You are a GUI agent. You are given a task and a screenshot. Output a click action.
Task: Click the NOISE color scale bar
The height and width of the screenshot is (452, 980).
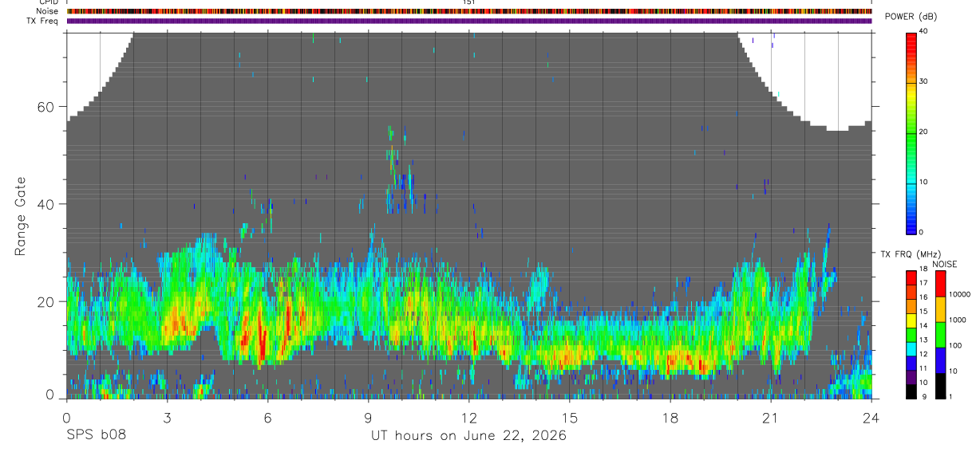point(940,335)
